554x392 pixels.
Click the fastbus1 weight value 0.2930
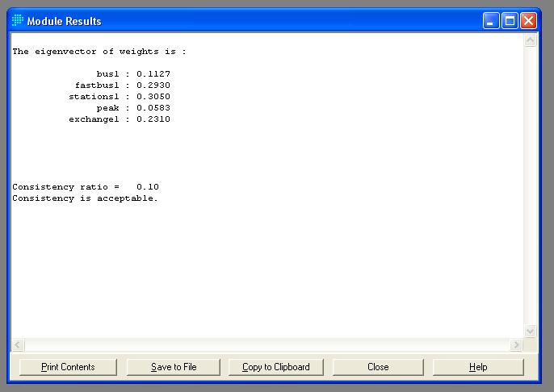[153, 85]
